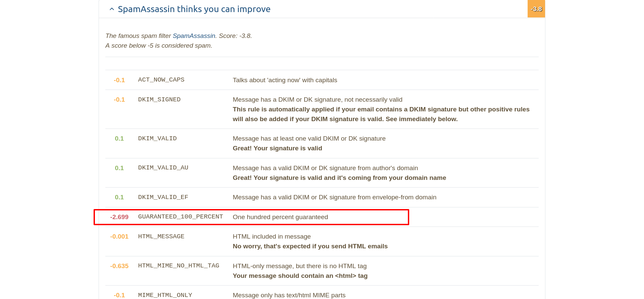This screenshot has width=644, height=299.
Task: Select the DKIM_VALID_EF rule name
Action: click(163, 197)
